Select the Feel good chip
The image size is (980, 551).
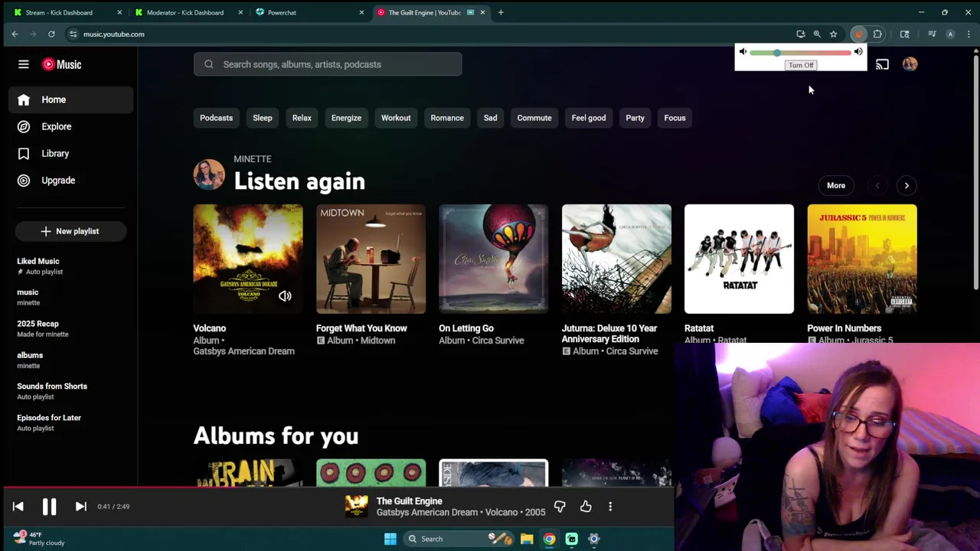click(x=589, y=118)
